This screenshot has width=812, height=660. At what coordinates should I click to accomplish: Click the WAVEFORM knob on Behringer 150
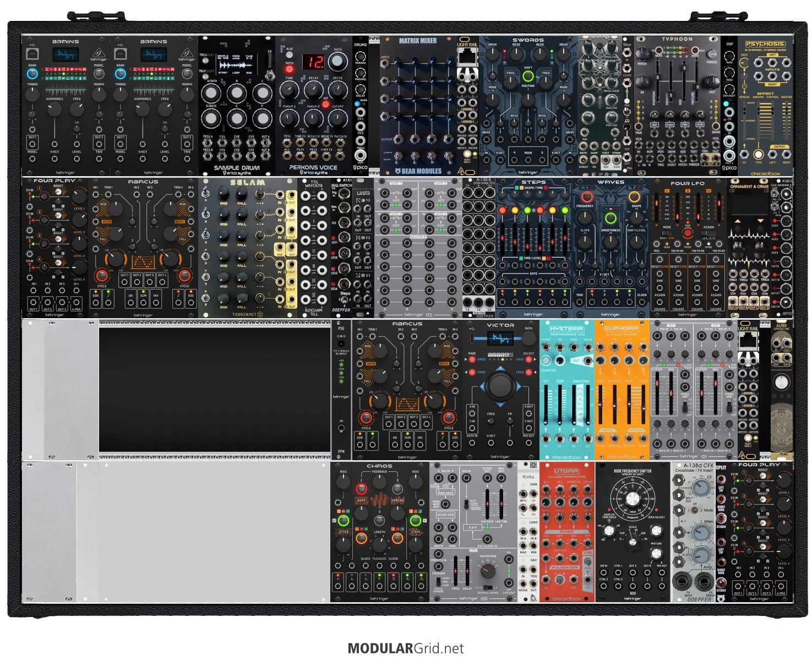(x=488, y=571)
